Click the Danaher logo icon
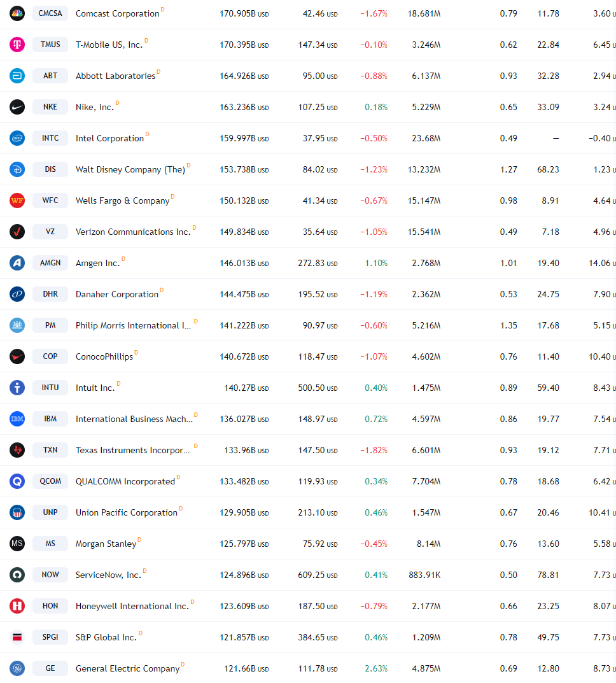This screenshot has width=616, height=683. tap(17, 294)
